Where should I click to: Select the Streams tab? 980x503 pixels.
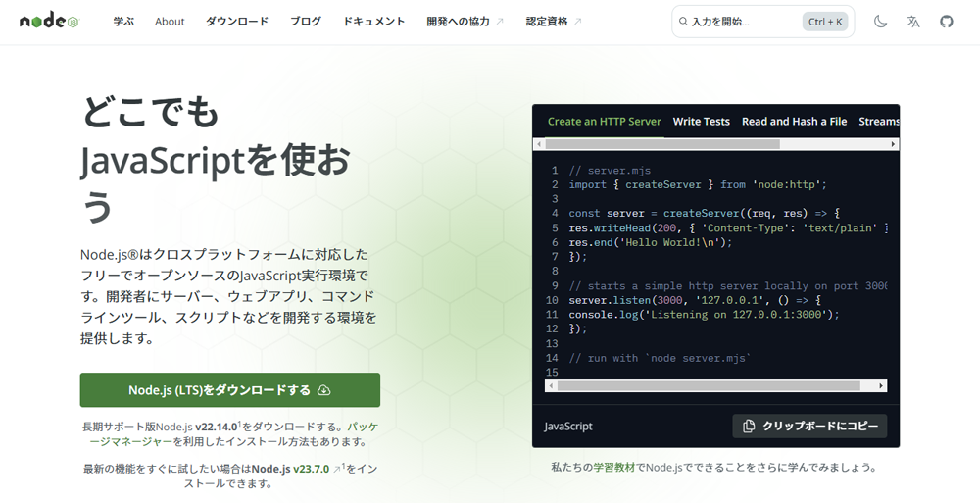tap(879, 122)
